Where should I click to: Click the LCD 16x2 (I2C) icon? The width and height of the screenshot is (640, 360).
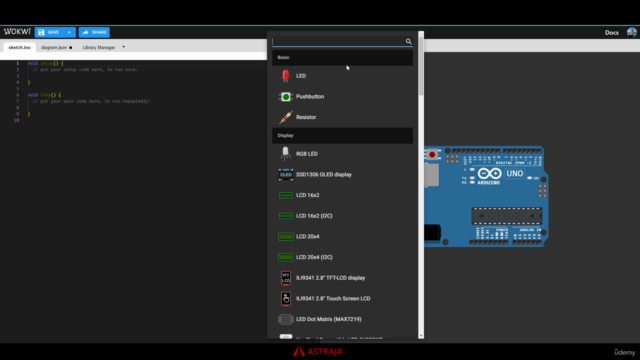click(286, 216)
